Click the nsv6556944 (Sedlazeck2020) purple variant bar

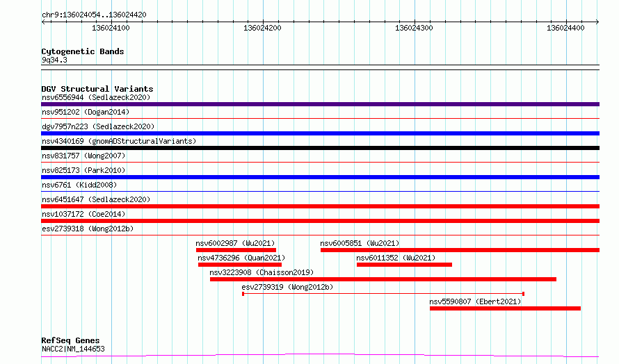point(320,104)
